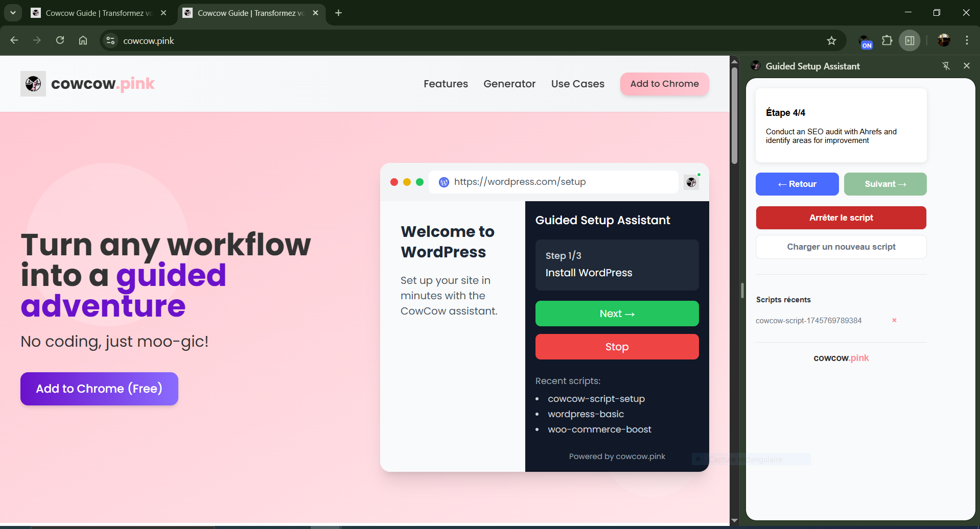Click the cow icon in side panel header
The image size is (980, 529).
click(x=756, y=66)
